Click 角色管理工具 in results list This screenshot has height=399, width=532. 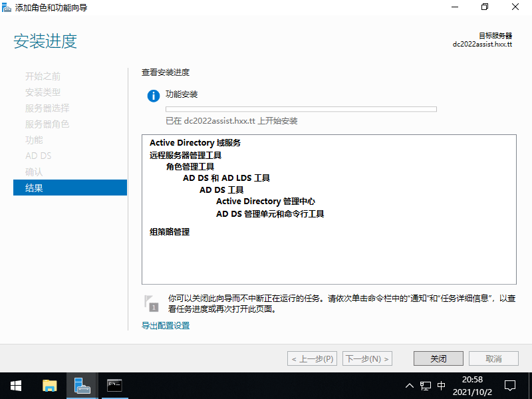coord(190,167)
